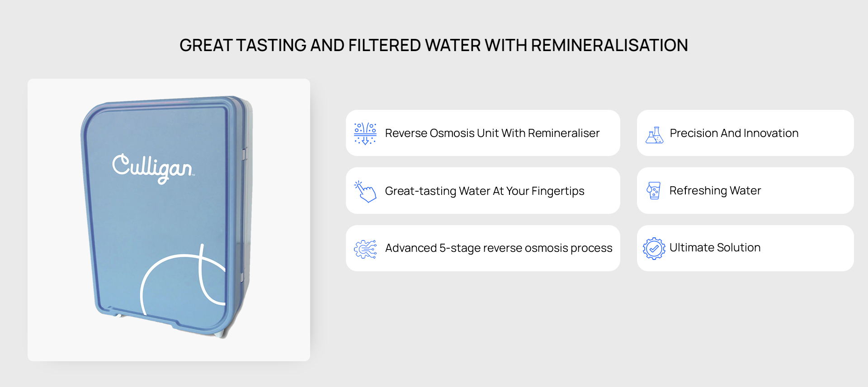Click the Precision And Innovation text label
Viewport: 868px width, 387px height.
pyautogui.click(x=734, y=133)
